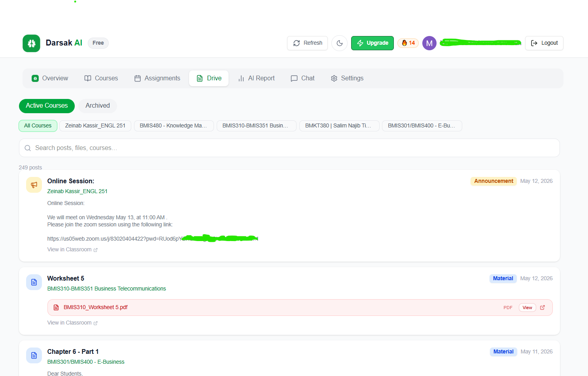Click the 249 posts count text
Screen dimensions: 588x376
pos(30,167)
